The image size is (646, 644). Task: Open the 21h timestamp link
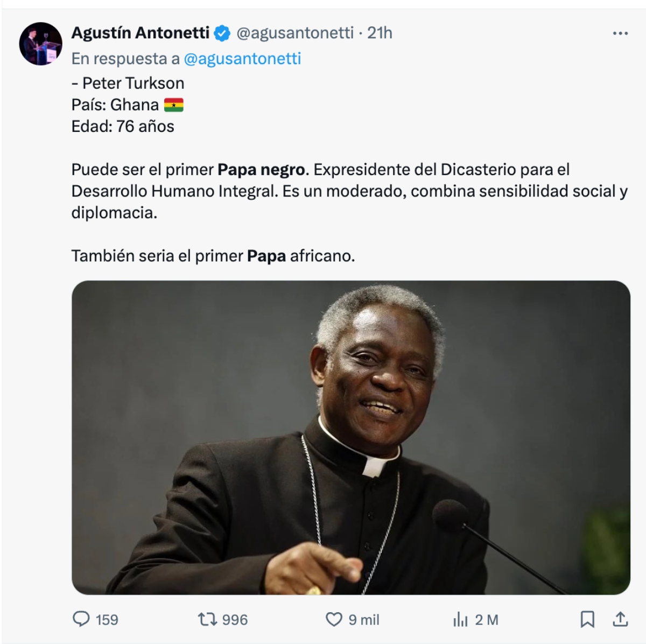point(380,33)
